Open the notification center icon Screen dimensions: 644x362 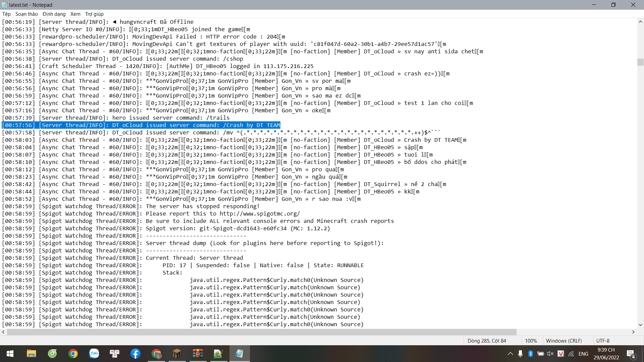(631, 354)
